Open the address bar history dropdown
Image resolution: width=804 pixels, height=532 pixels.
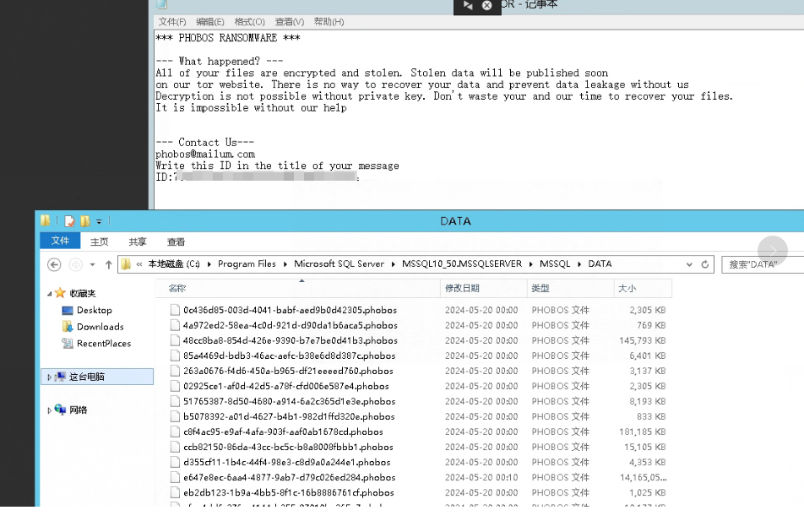click(691, 264)
